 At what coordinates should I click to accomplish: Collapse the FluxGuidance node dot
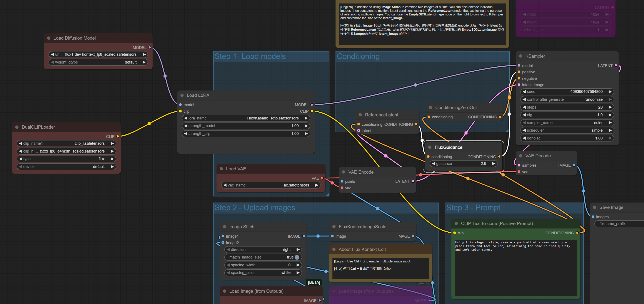[x=430, y=147]
